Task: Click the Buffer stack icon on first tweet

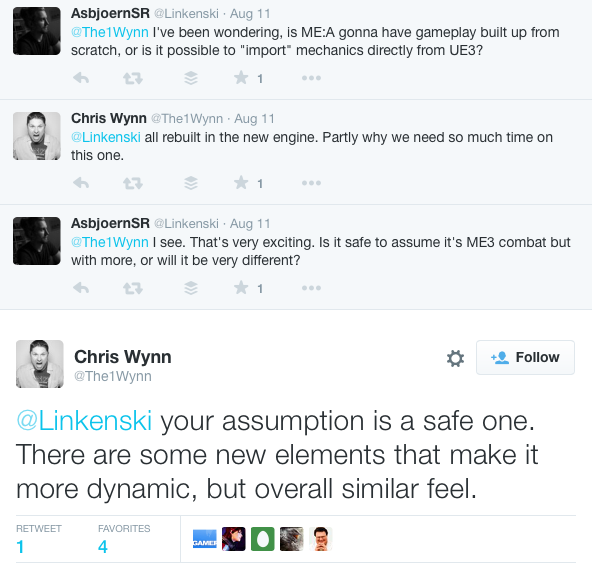Action: (191, 78)
